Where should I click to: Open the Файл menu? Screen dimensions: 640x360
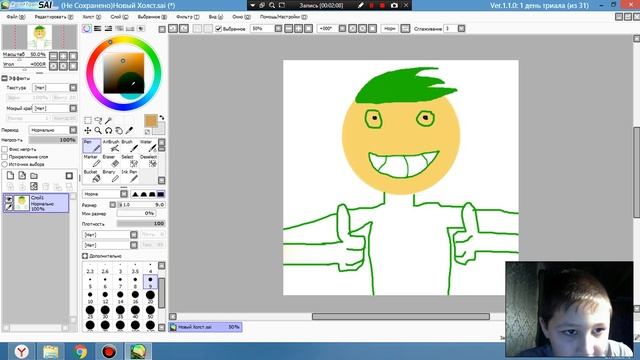pos(16,17)
